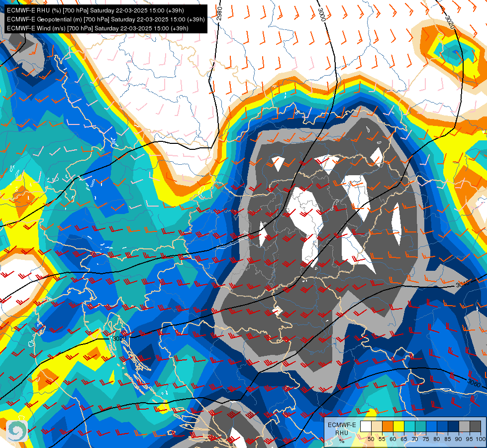This screenshot has height=448, width=487.
Task: Pick the orange 55-60 legend swatch
Action: 388,426
